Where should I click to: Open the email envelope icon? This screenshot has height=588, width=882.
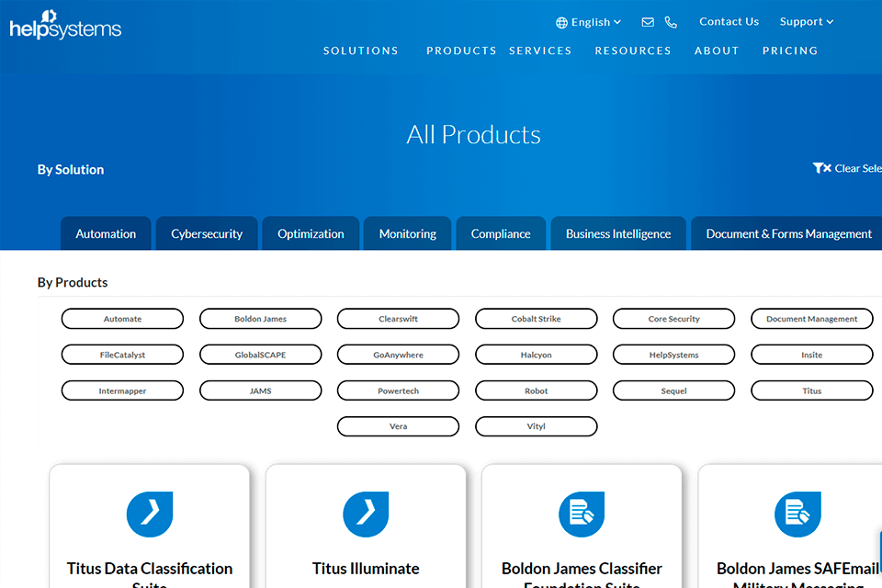pyautogui.click(x=648, y=22)
